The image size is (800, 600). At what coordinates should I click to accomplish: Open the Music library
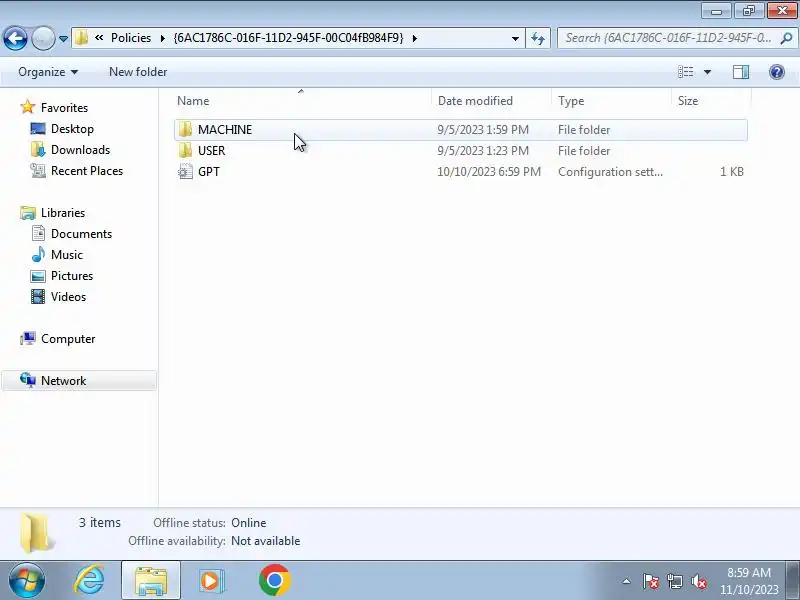point(67,255)
